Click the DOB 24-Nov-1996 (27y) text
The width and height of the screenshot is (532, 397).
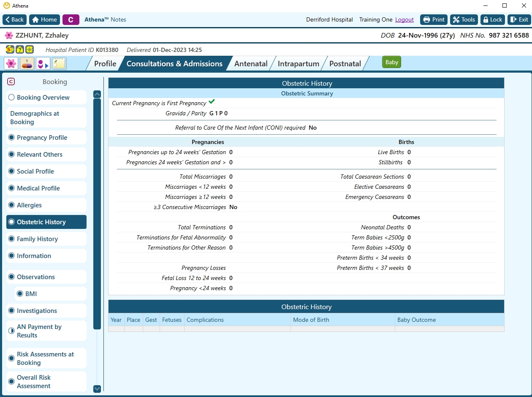click(x=418, y=35)
